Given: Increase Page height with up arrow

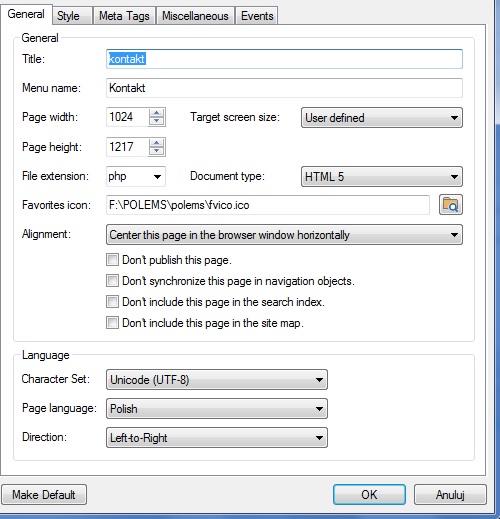Looking at the screenshot, I should pyautogui.click(x=157, y=143).
